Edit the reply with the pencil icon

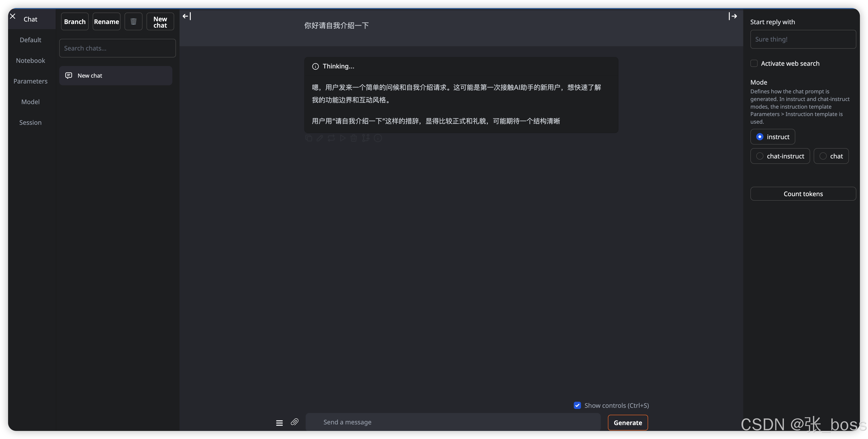[320, 138]
